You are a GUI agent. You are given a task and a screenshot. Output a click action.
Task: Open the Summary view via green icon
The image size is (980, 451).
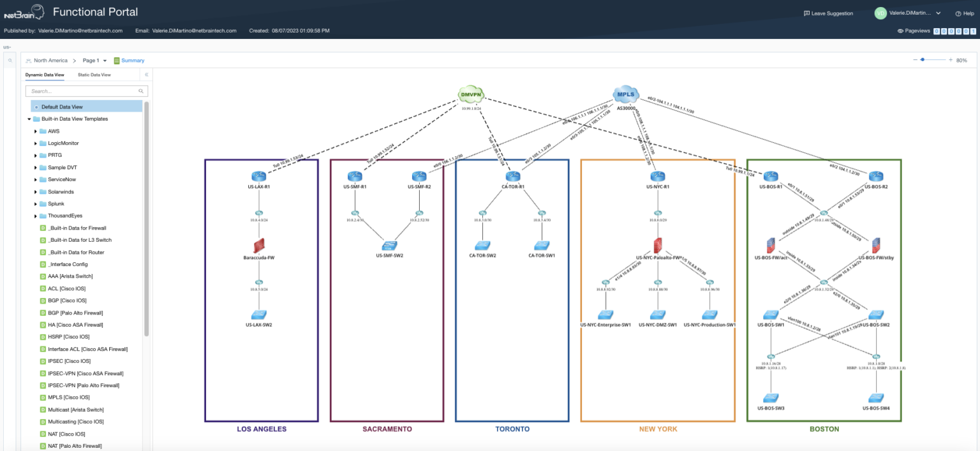(x=129, y=60)
